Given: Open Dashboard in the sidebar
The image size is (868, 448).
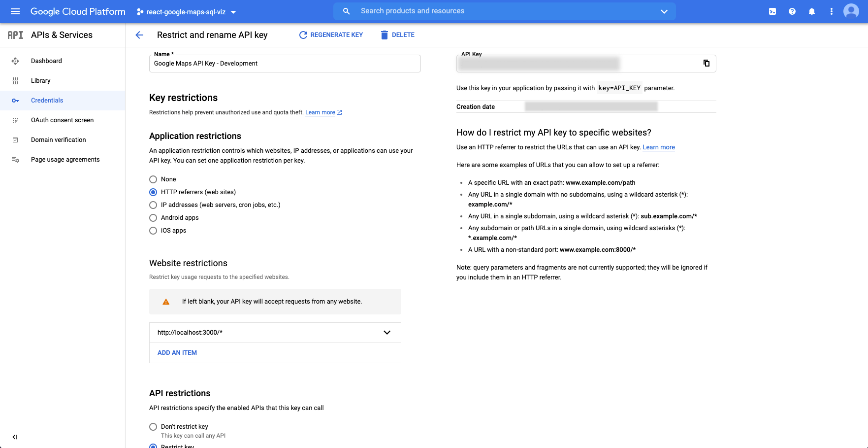Looking at the screenshot, I should [x=63, y=61].
